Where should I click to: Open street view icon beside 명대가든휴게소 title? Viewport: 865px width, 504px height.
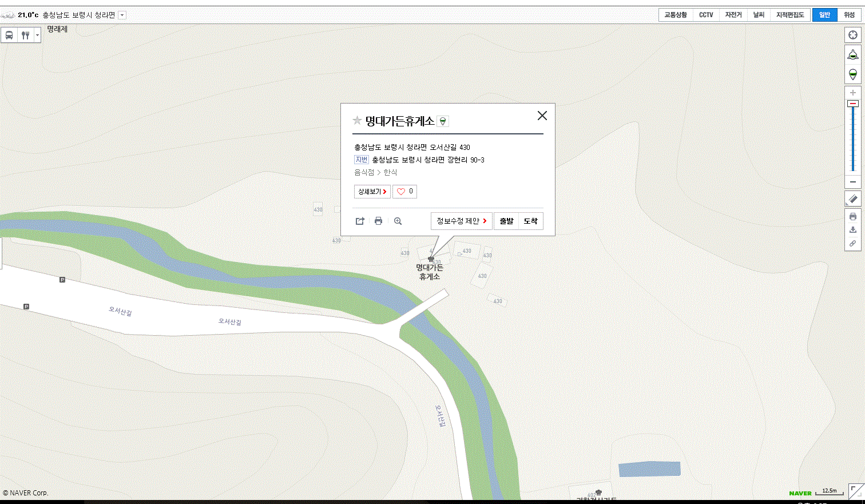click(x=443, y=121)
